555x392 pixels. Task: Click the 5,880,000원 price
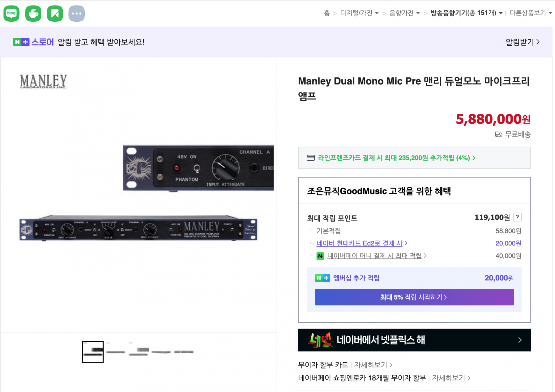click(493, 119)
